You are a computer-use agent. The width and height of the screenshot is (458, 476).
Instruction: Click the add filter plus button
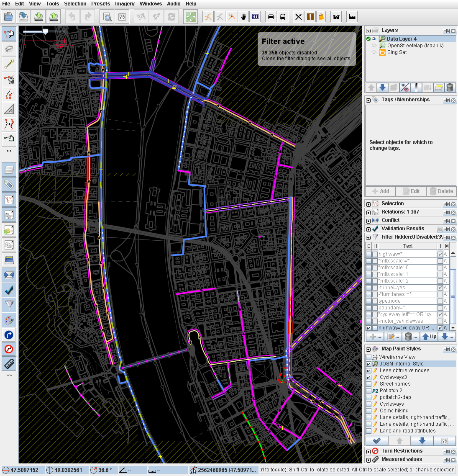375,337
